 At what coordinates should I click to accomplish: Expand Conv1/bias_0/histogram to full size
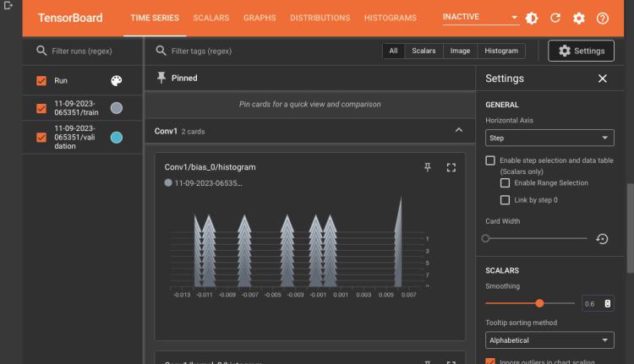click(451, 167)
